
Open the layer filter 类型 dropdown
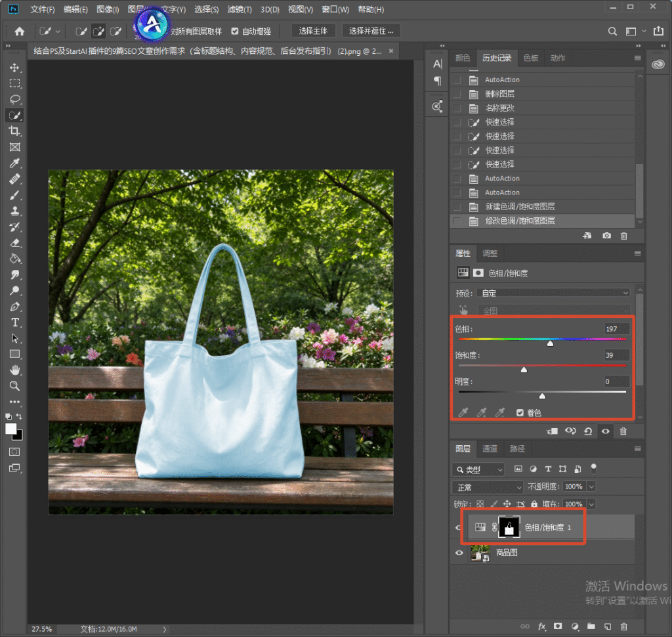(x=478, y=470)
